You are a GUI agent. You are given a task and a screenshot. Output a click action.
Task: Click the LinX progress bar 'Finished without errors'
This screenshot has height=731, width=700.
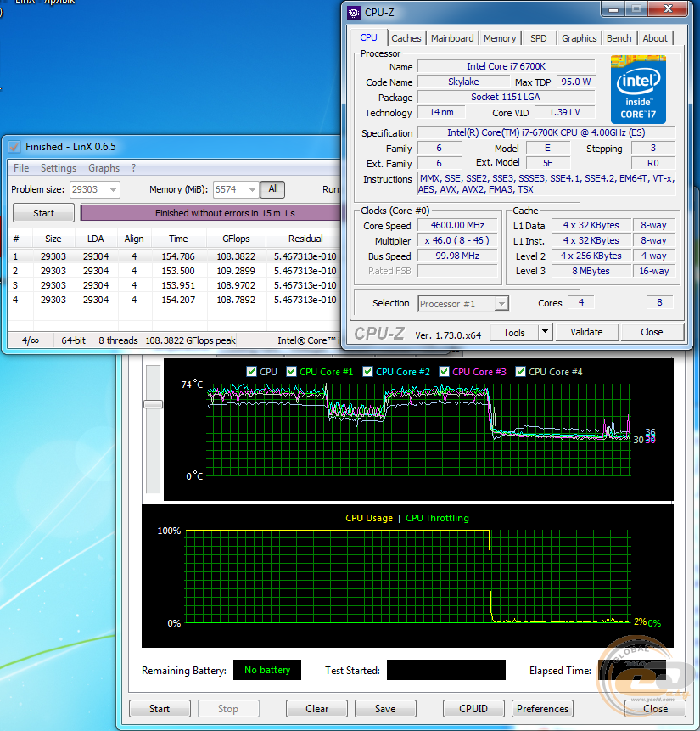coord(210,213)
